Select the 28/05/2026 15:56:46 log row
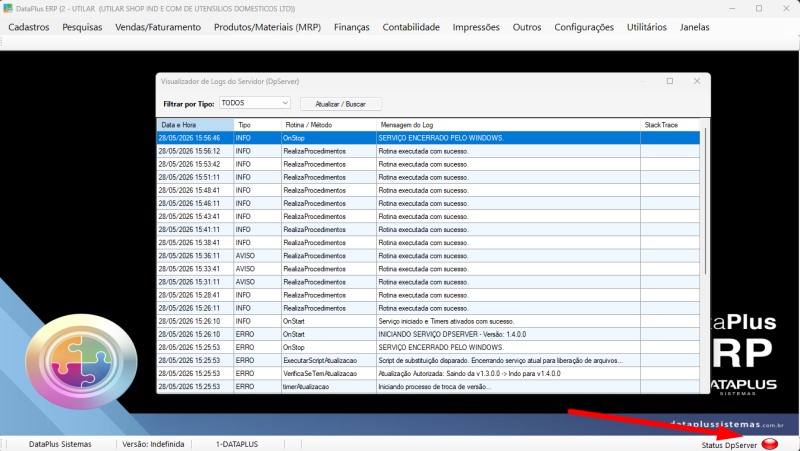 (x=428, y=138)
